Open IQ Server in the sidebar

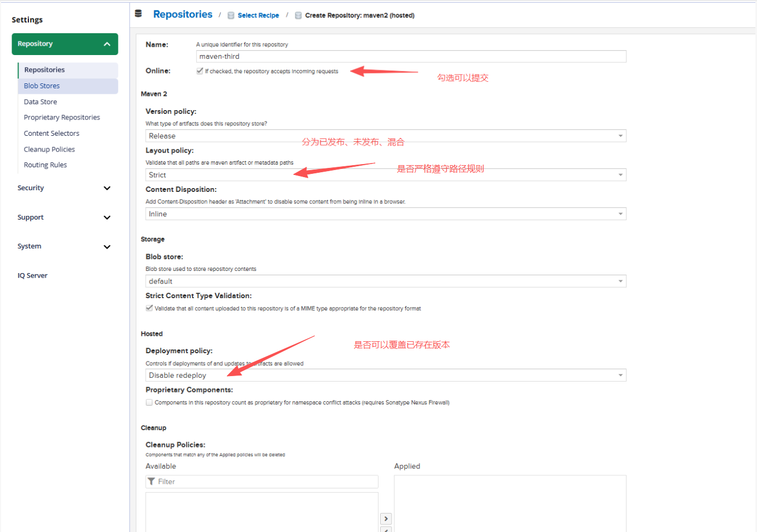click(x=33, y=276)
